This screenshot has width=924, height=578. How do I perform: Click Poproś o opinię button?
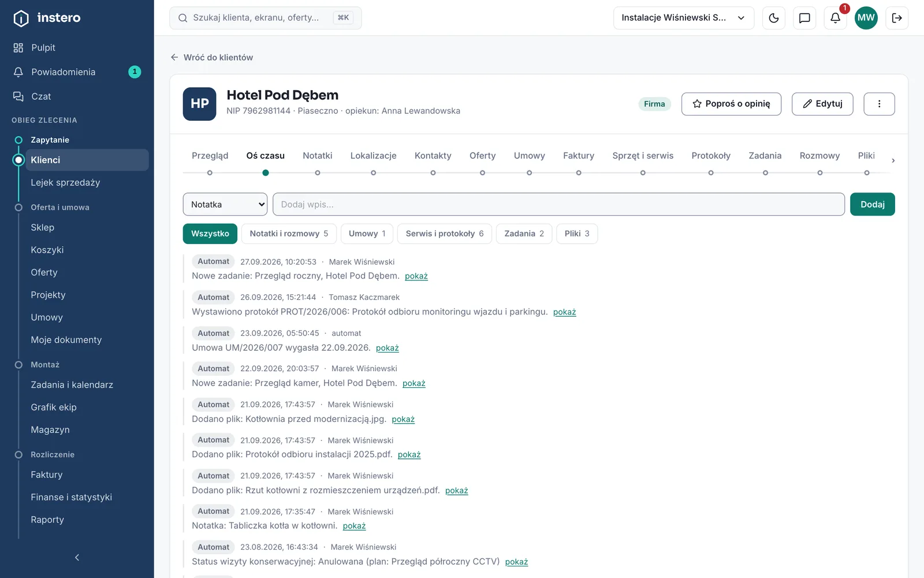click(x=731, y=104)
